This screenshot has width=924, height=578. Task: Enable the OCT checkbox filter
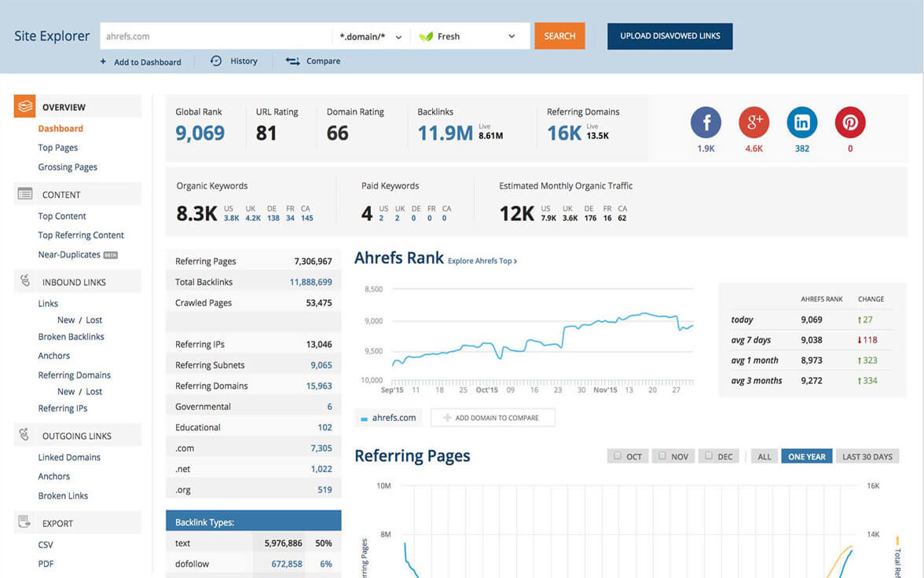[x=618, y=455]
